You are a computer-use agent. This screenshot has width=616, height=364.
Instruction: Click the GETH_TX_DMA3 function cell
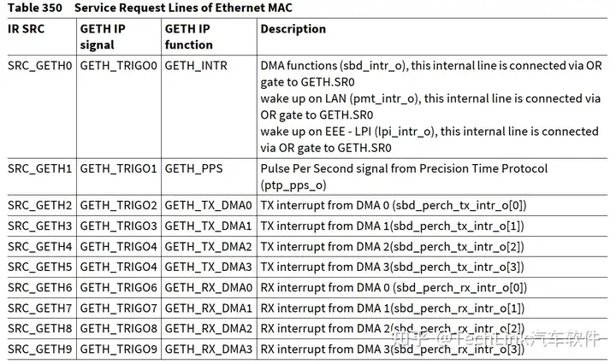tap(209, 267)
